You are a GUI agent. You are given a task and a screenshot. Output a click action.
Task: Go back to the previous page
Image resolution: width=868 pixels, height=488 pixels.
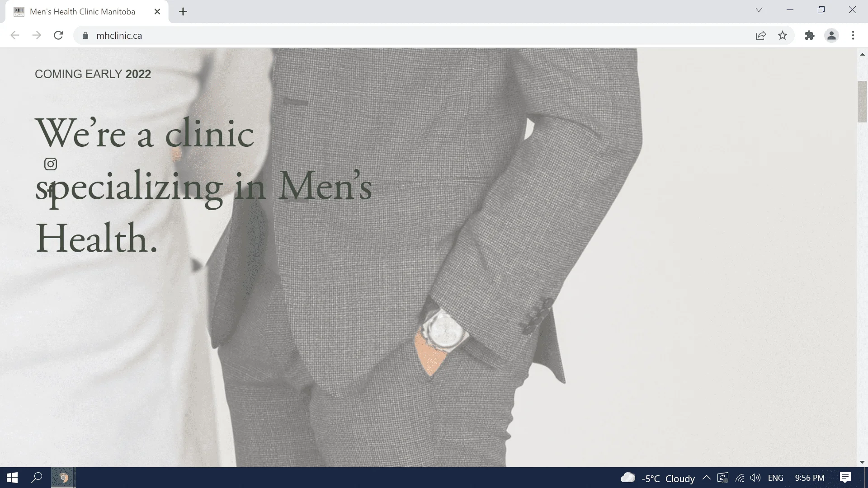click(x=15, y=35)
